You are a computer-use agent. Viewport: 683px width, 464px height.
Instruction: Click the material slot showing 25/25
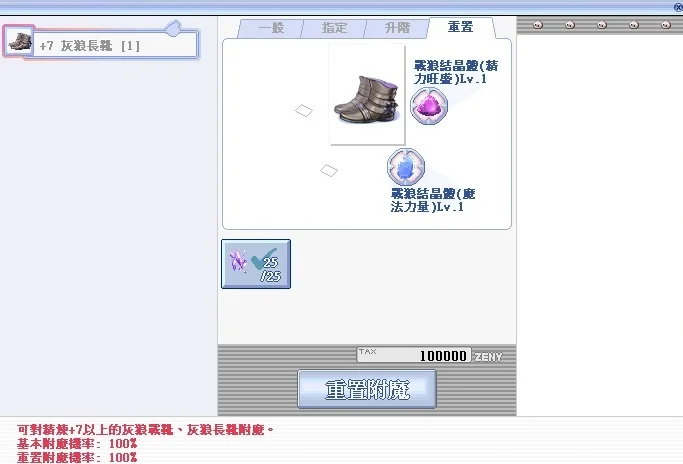[256, 264]
